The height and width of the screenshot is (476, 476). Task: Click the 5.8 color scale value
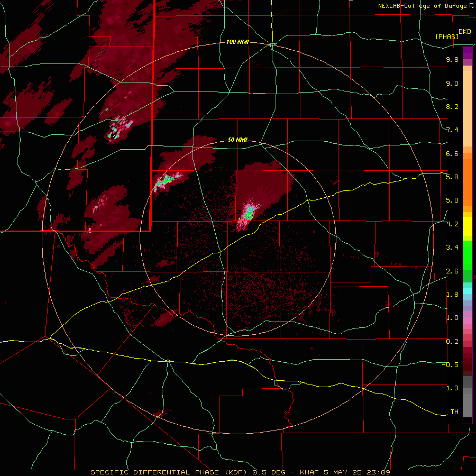pyautogui.click(x=452, y=177)
